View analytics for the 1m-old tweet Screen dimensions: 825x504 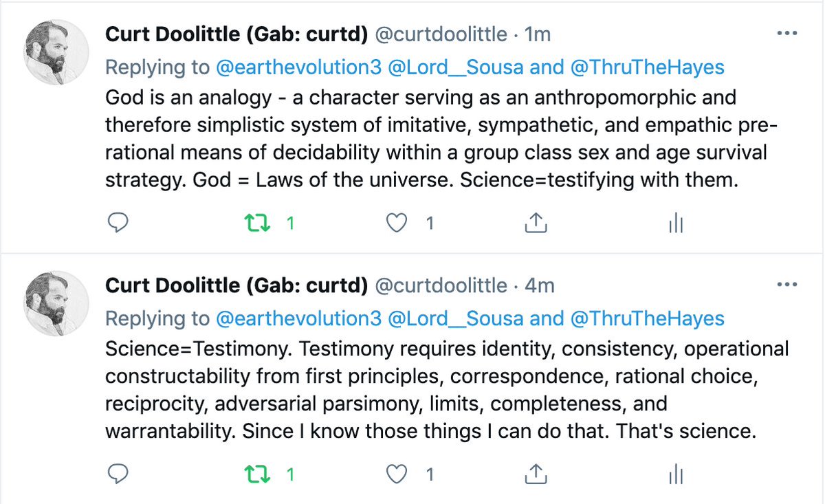pos(675,223)
